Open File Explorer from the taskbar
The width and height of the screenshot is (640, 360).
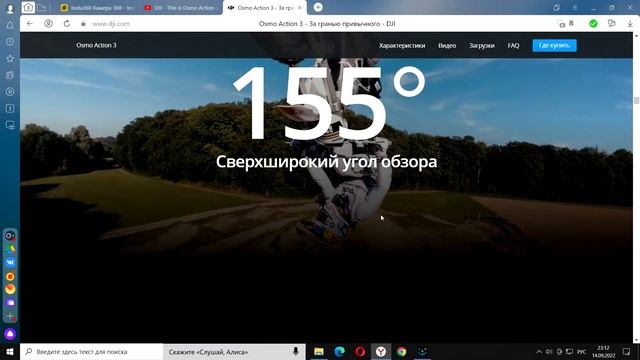[319, 351]
